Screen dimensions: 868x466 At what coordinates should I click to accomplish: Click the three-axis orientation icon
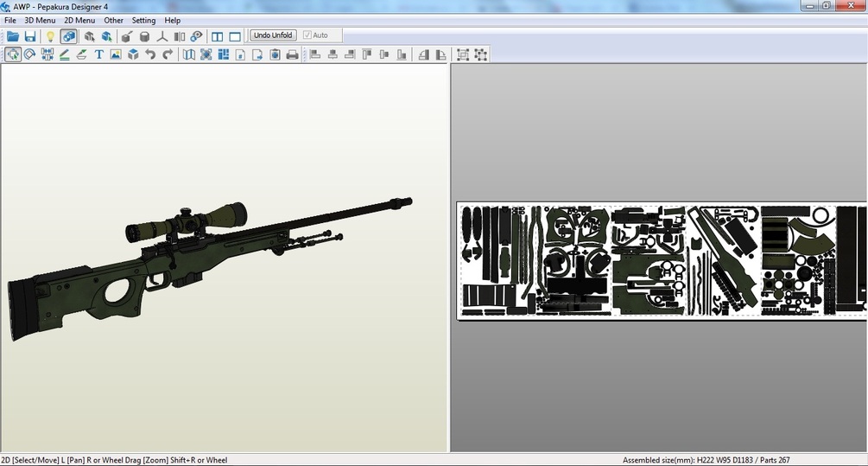[x=162, y=36]
